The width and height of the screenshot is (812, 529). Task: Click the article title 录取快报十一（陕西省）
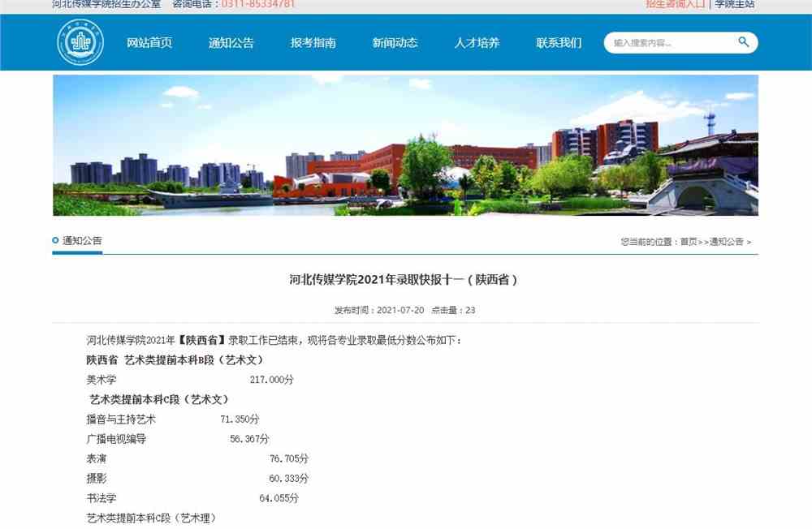[x=403, y=280]
